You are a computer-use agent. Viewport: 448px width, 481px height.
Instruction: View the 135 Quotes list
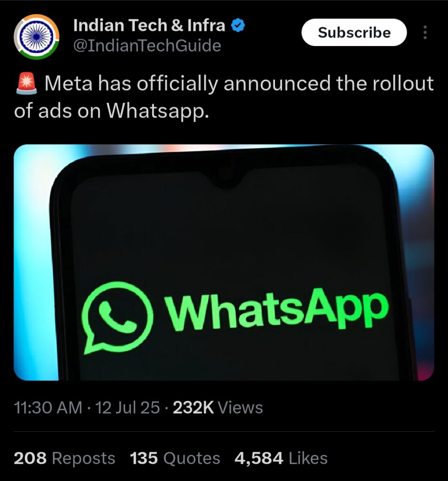(175, 458)
